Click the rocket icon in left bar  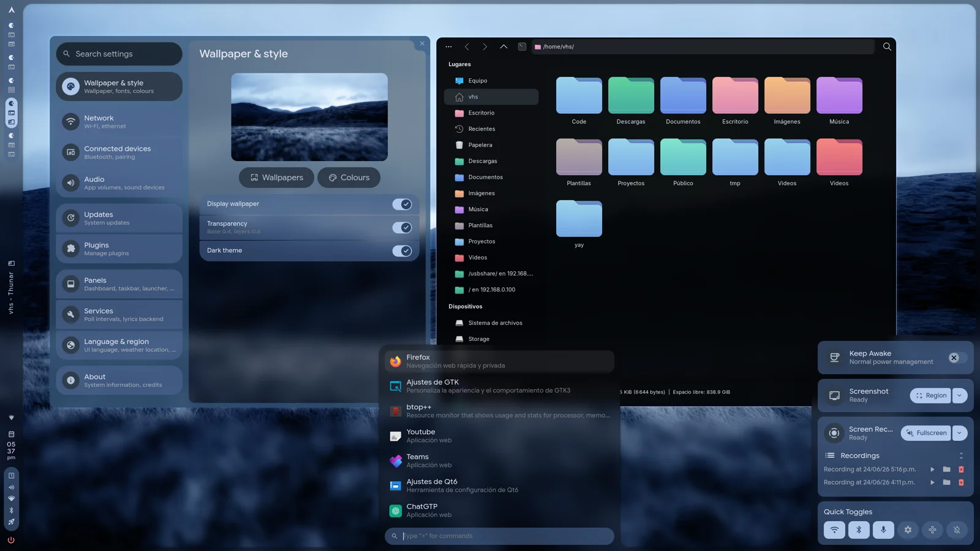click(11, 522)
